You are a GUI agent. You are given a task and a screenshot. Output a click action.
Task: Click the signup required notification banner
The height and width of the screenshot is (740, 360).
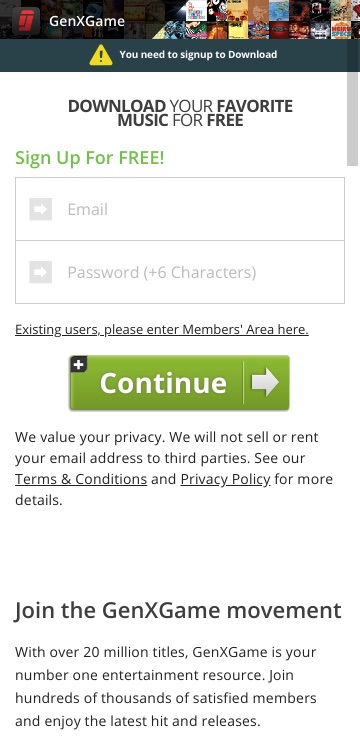point(180,55)
